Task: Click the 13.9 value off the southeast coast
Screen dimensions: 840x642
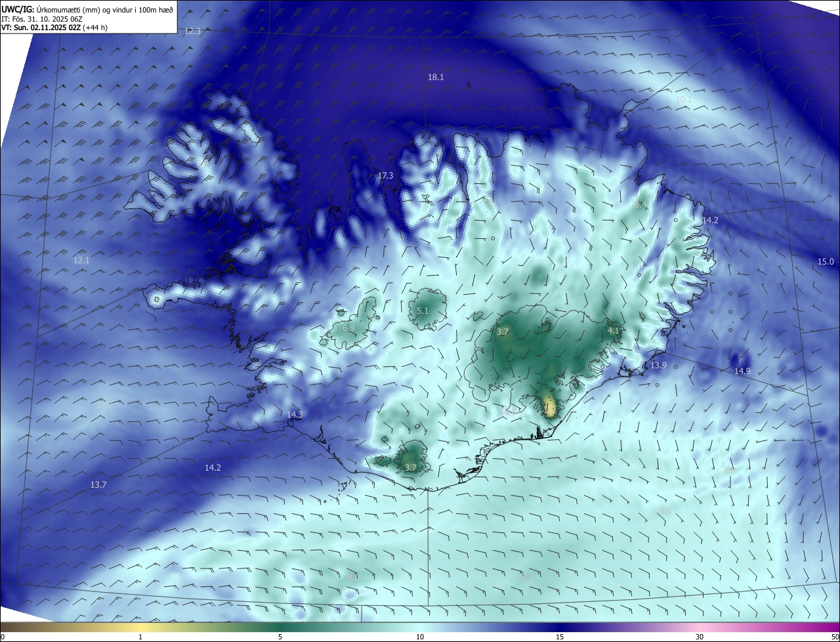Action: click(x=658, y=365)
